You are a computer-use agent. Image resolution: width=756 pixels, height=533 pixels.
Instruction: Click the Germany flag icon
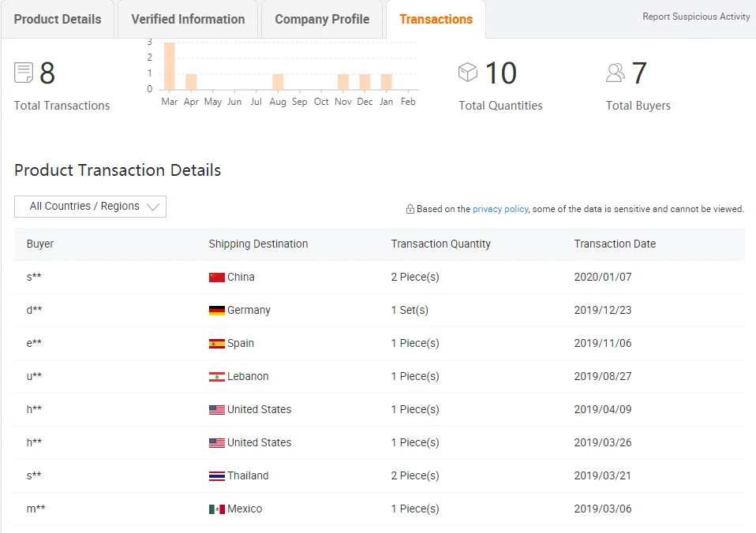(x=217, y=311)
